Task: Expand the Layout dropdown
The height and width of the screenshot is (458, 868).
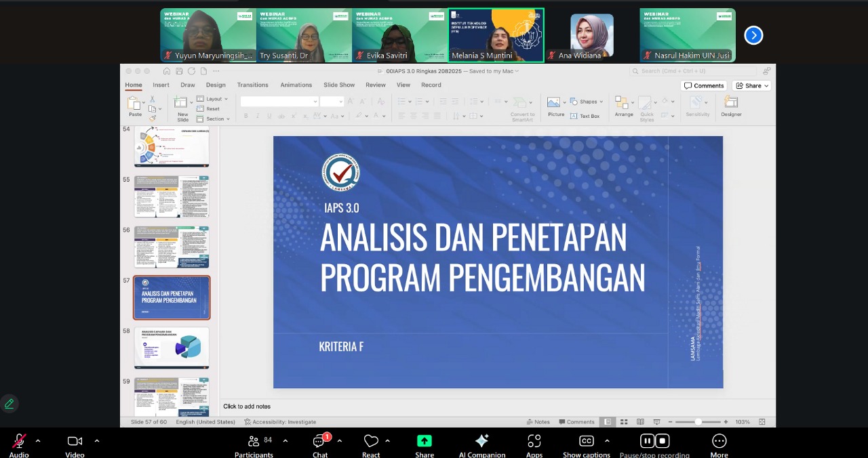Action: pyautogui.click(x=214, y=99)
